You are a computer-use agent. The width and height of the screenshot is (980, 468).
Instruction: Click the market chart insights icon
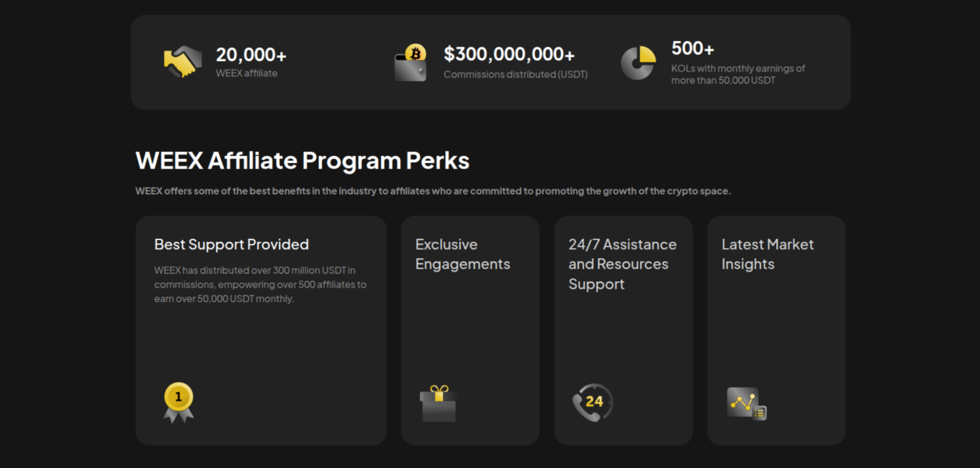[x=746, y=404]
